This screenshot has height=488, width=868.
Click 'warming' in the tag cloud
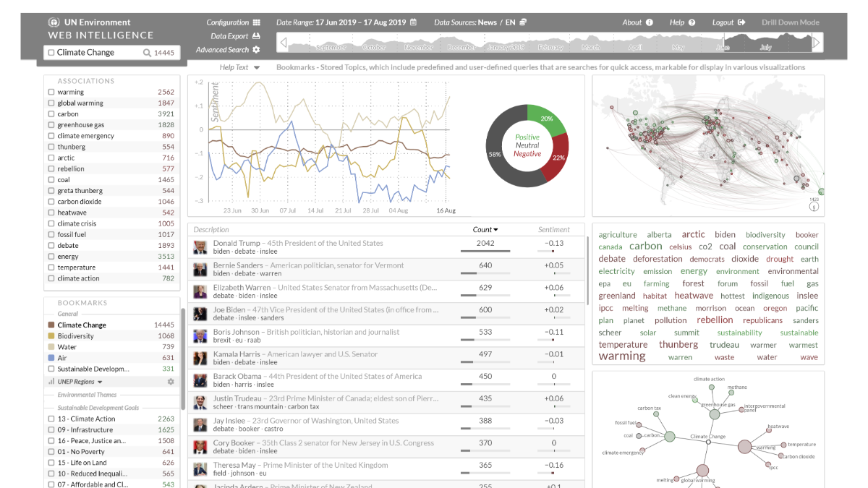(x=622, y=356)
